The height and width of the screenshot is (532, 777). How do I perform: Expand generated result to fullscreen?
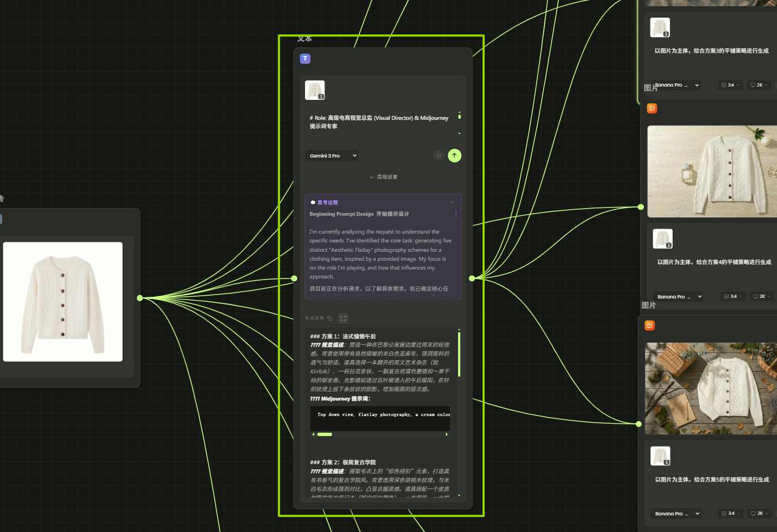(343, 318)
